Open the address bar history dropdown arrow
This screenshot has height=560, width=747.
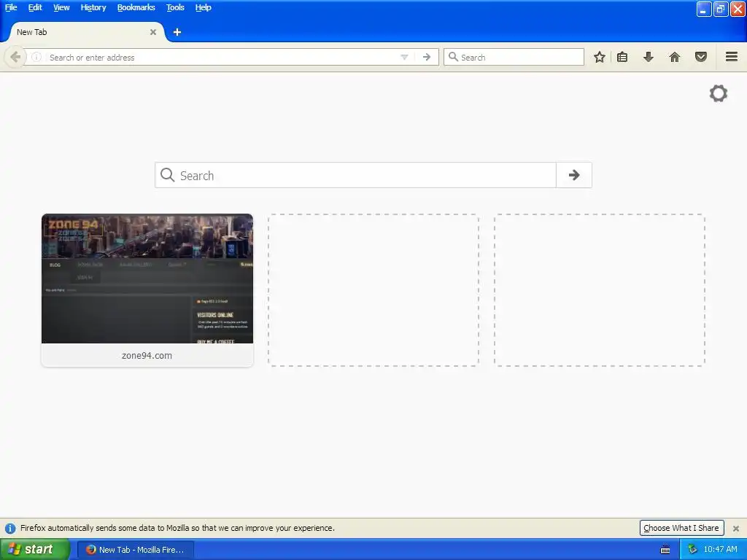click(x=404, y=57)
